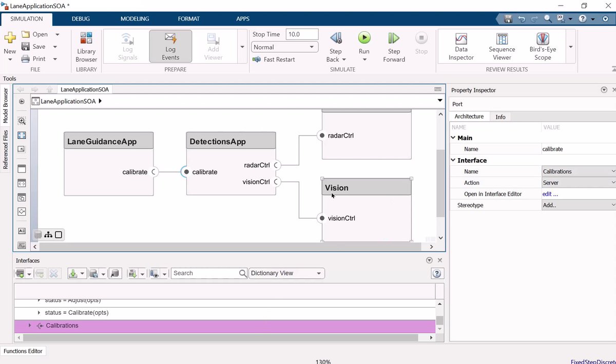The width and height of the screenshot is (616, 364).
Task: Launch the Bird's-Eye Scope
Action: click(x=543, y=46)
